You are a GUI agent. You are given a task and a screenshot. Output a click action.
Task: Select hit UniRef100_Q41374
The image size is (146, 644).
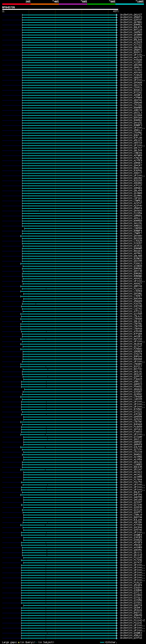pyautogui.click(x=131, y=85)
